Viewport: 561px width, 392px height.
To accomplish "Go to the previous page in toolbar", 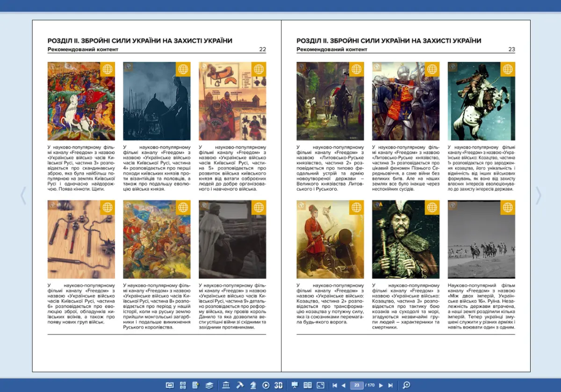I will pos(344,385).
